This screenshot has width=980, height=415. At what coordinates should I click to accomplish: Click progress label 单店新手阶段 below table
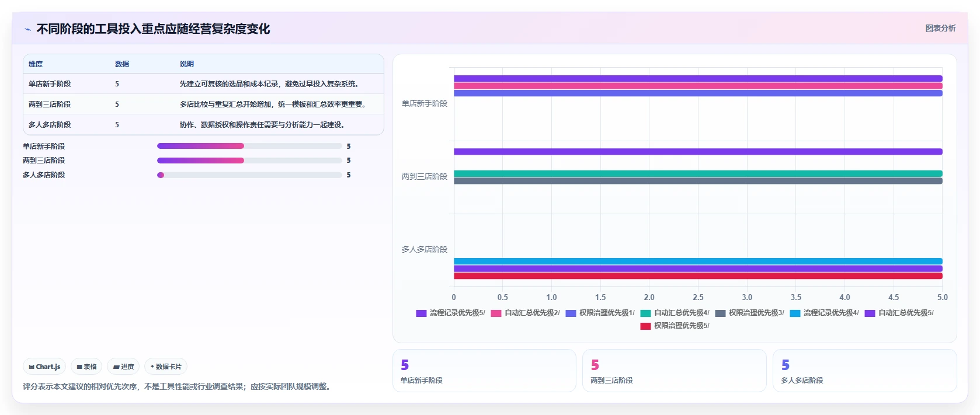pos(44,147)
